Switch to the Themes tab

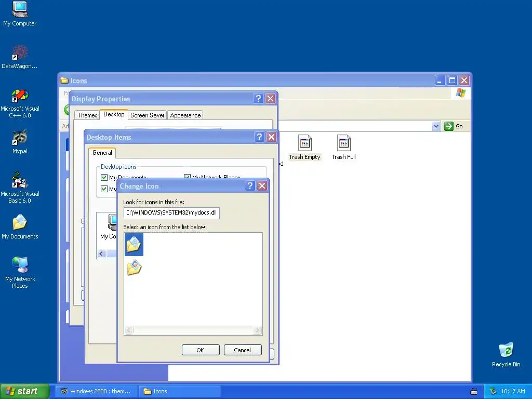coord(87,115)
